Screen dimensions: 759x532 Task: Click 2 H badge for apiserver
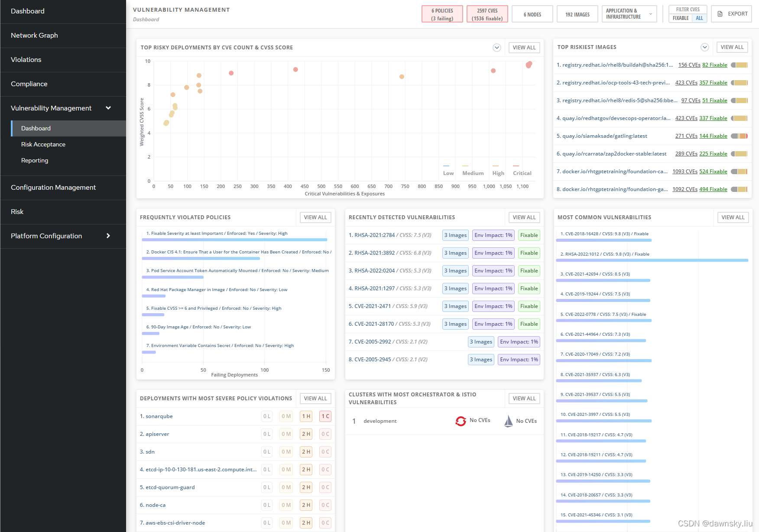[x=306, y=434]
